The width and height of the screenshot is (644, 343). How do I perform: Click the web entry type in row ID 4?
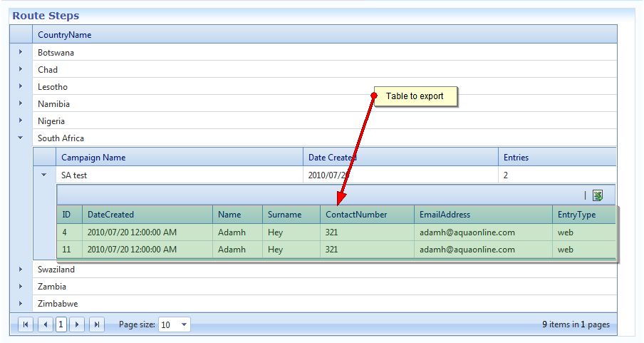565,232
